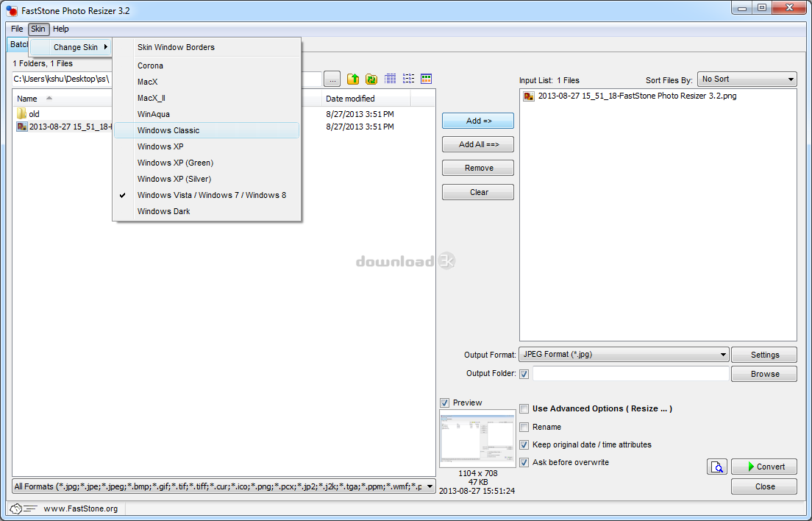The height and width of the screenshot is (521, 812).
Task: Open the File menu
Action: (17, 29)
